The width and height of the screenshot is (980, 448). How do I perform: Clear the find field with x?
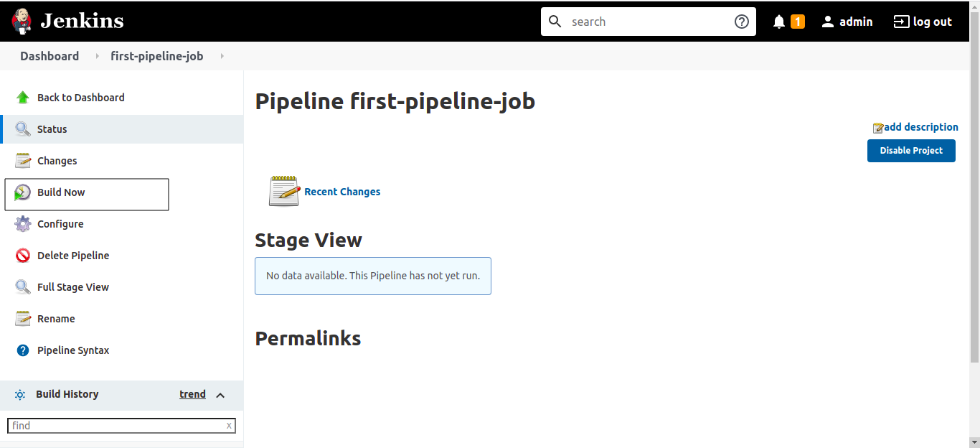coord(229,426)
